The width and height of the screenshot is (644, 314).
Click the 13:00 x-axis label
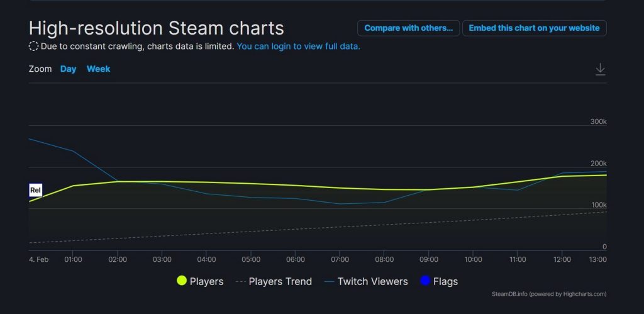(x=597, y=260)
